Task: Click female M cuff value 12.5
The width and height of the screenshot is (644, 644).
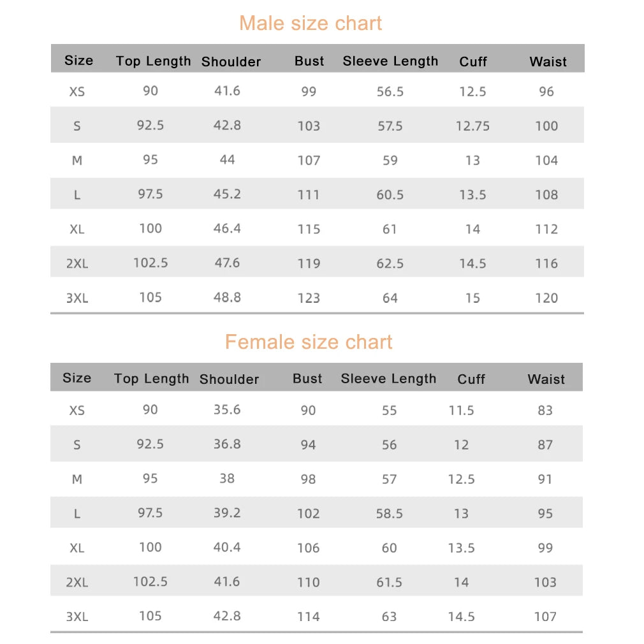Action: click(x=461, y=479)
